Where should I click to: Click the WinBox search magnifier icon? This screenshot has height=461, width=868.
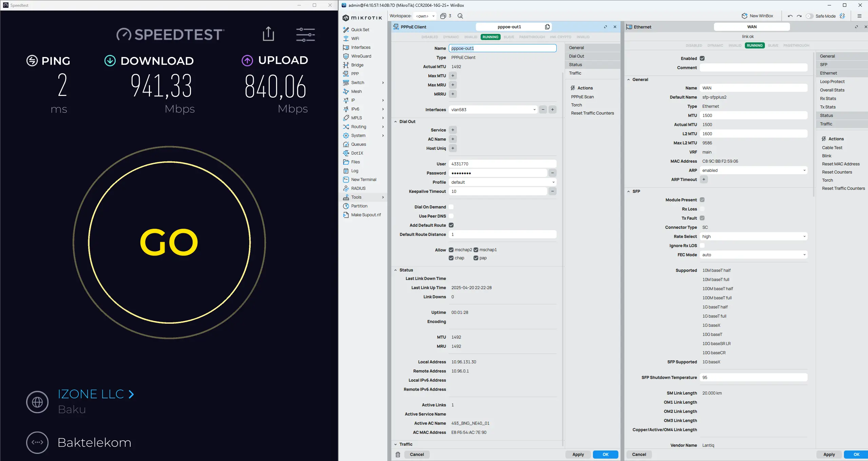[x=460, y=16]
